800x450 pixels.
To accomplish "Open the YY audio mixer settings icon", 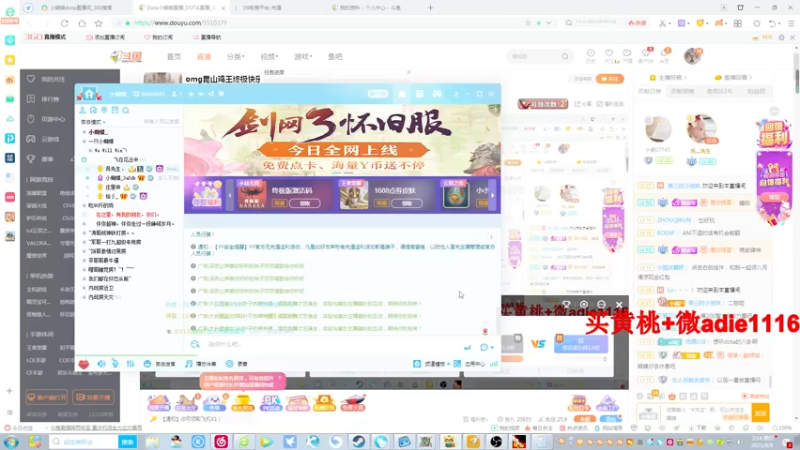I will tap(131, 364).
